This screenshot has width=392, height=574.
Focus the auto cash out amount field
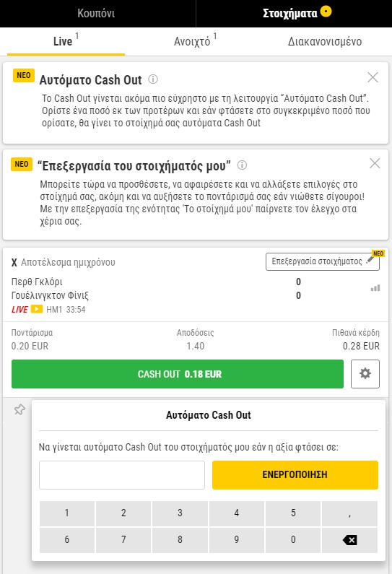(122, 475)
